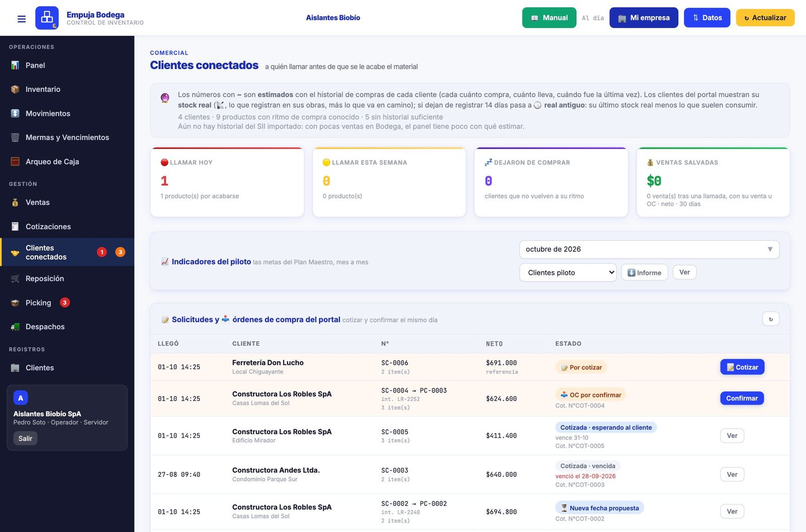Click the user avatar A icon
Image resolution: width=806 pixels, height=532 pixels.
click(21, 398)
